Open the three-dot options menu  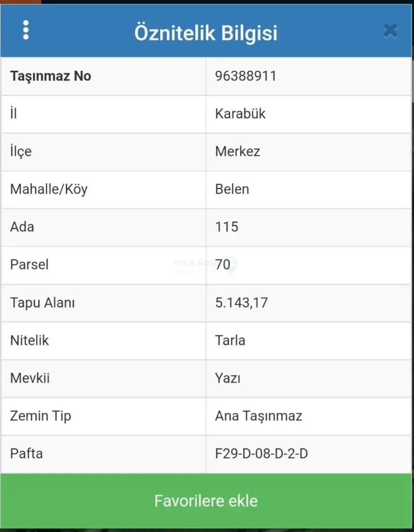pyautogui.click(x=26, y=30)
